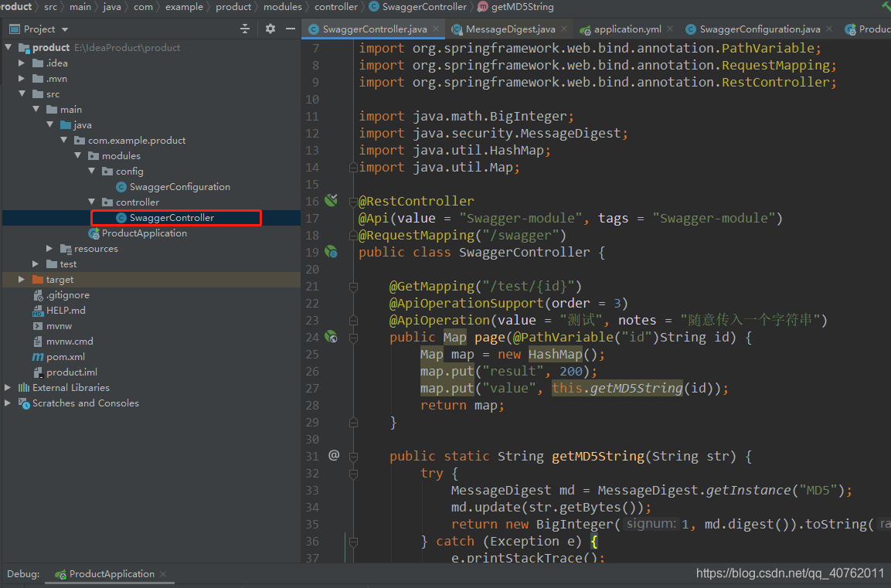Collapse imports fold marker at line 14
Viewport: 891px width, 588px height.
(x=353, y=167)
